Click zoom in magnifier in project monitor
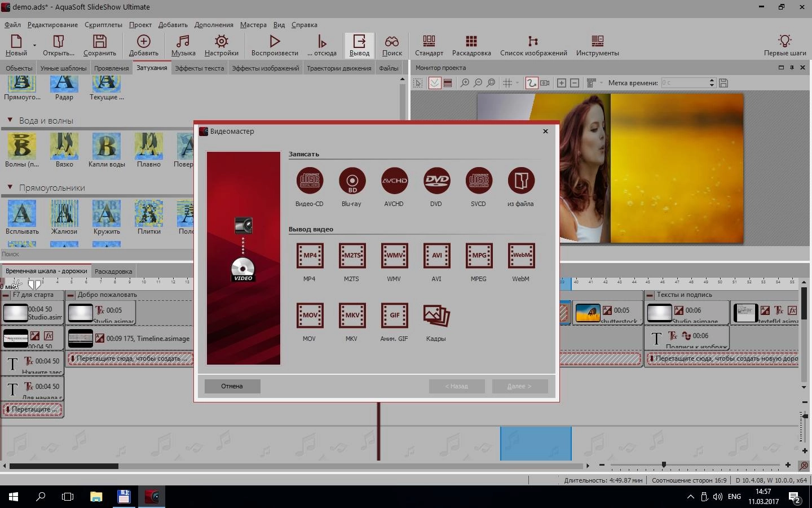The width and height of the screenshot is (812, 508). [x=465, y=83]
